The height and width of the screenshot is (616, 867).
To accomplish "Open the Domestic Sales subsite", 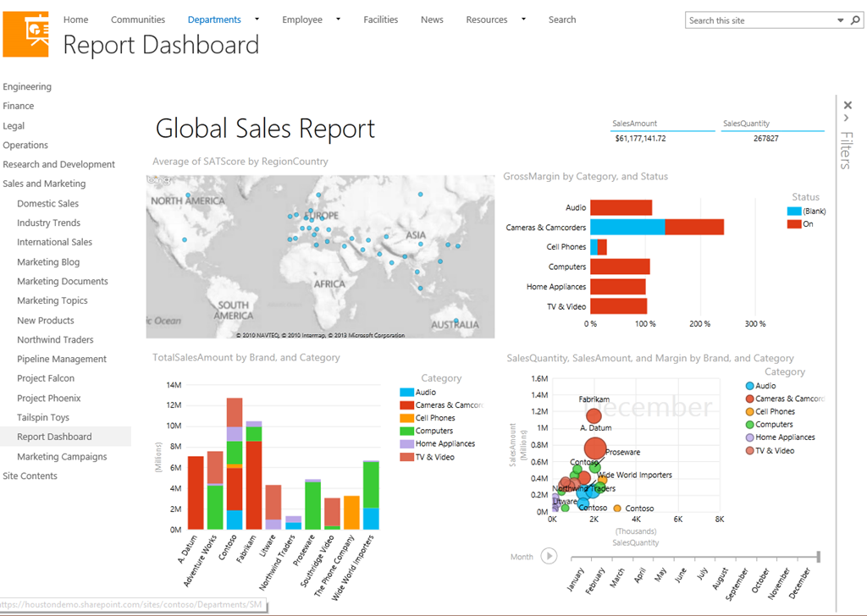I will click(x=47, y=203).
